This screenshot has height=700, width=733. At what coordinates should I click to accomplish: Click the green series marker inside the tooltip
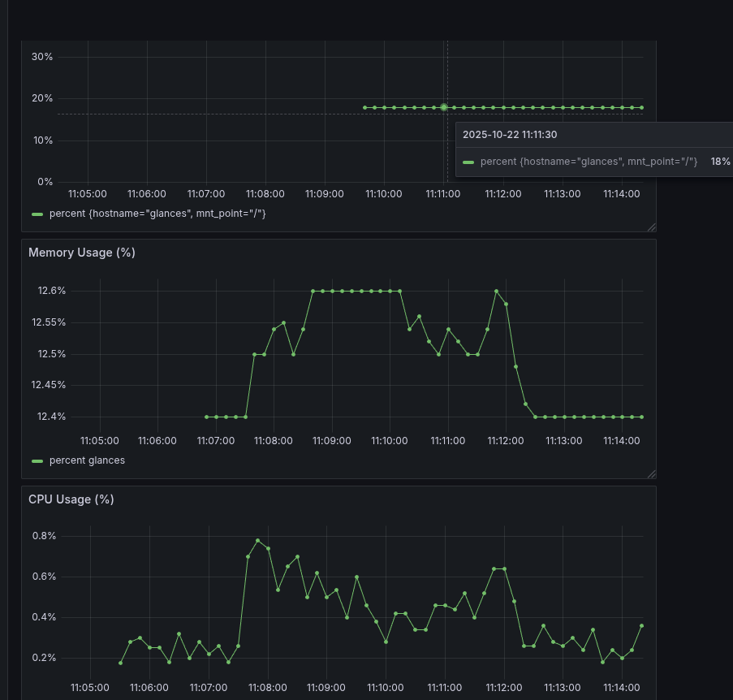click(x=468, y=162)
